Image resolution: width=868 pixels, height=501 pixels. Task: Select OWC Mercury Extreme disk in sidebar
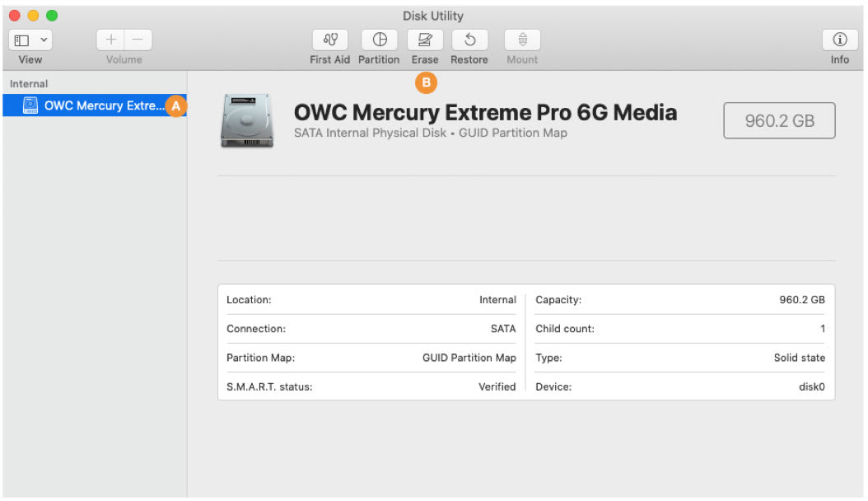coord(103,105)
